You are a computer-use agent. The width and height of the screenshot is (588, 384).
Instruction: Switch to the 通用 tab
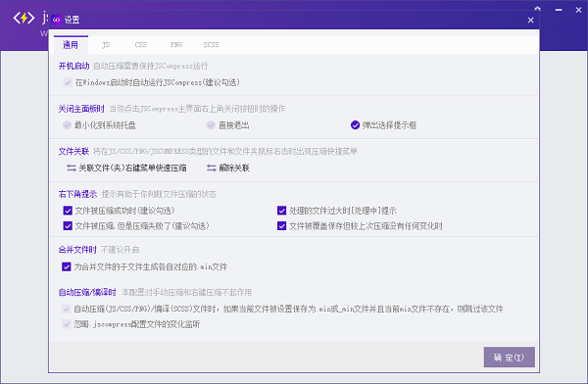[71, 45]
